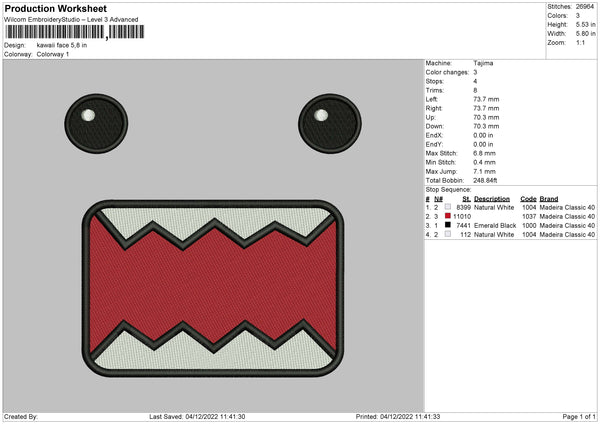The width and height of the screenshot is (600, 424).
Task: Click the right eye of the embroidery design
Action: (x=330, y=124)
